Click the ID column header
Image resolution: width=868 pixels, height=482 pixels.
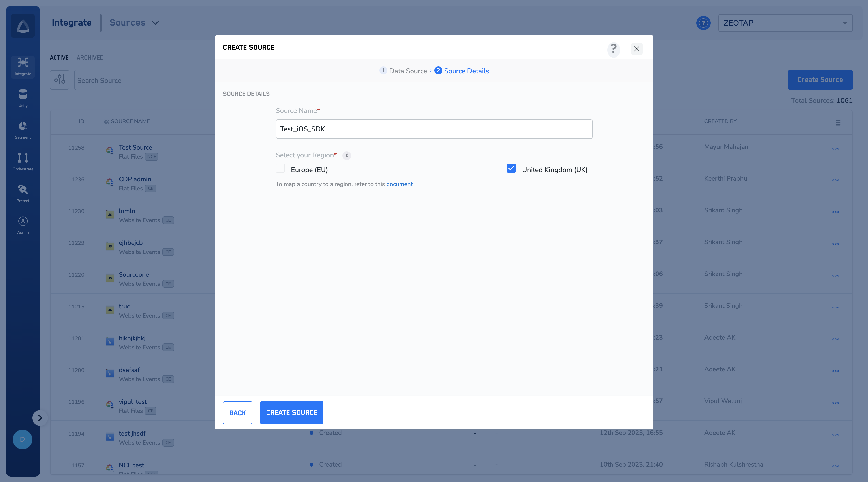click(x=82, y=121)
